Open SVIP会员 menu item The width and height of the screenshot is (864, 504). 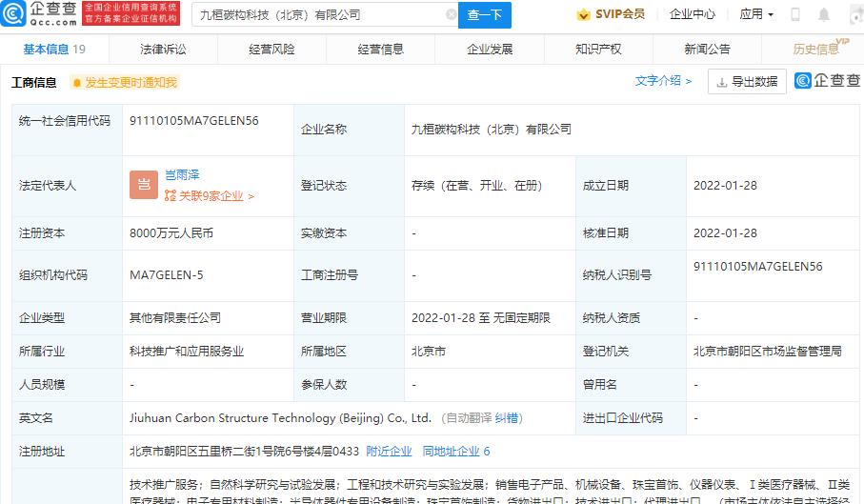(610, 14)
